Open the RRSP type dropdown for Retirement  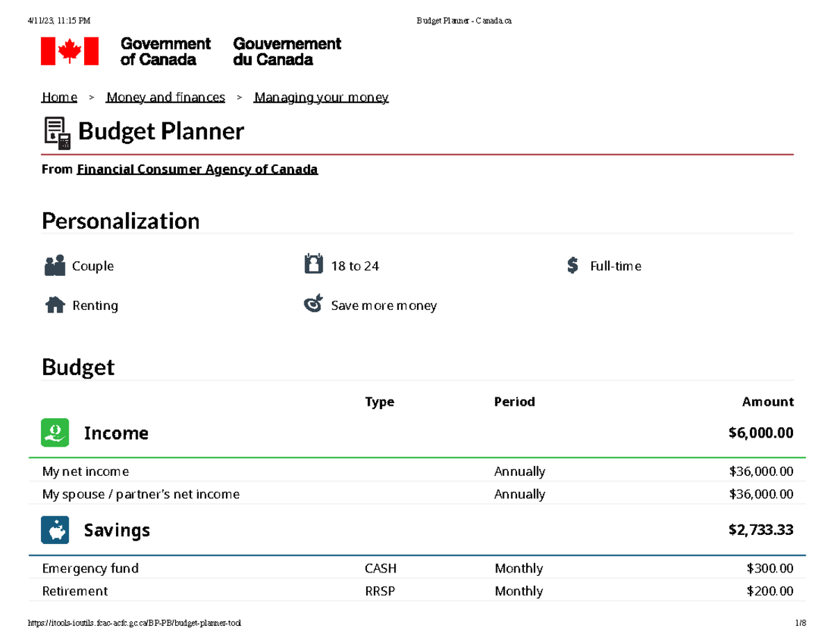pos(380,591)
